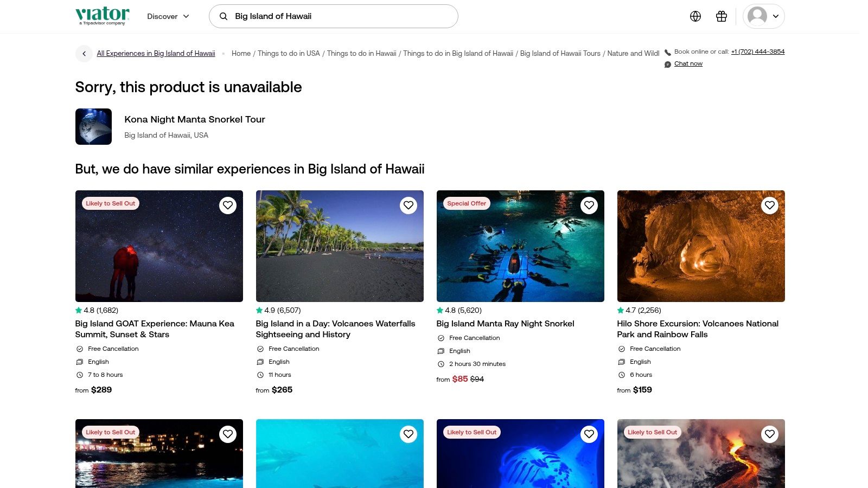Open Hilo Shore Excursion tour title
Viewport: 868px width, 488px height.
(x=698, y=329)
